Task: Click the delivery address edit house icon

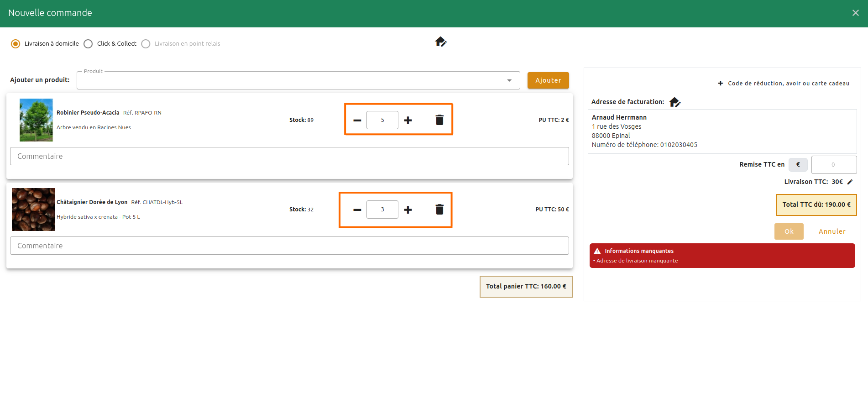Action: tap(440, 42)
